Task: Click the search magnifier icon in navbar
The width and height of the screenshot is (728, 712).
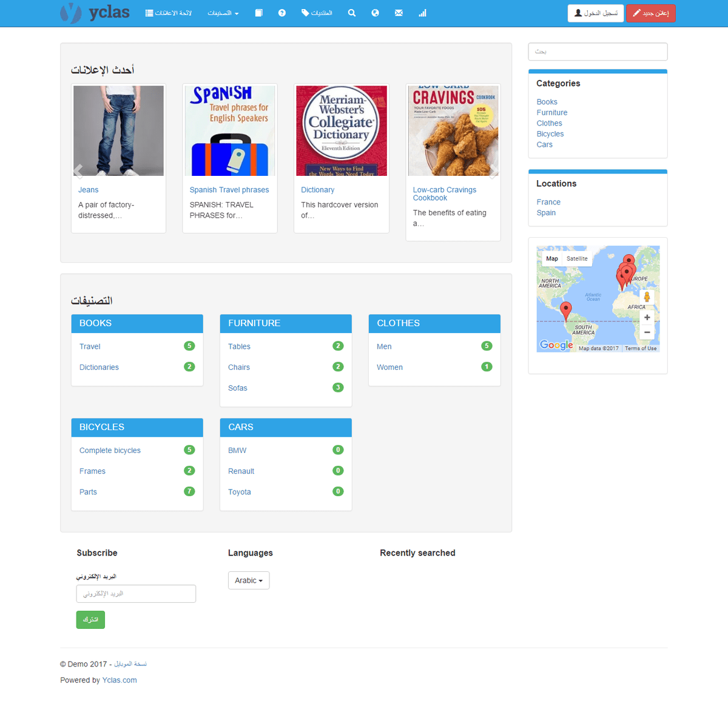Action: 351,13
